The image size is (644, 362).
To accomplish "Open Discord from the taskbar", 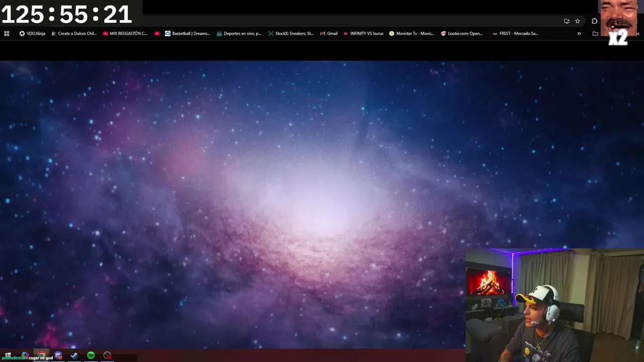I will pyautogui.click(x=58, y=355).
